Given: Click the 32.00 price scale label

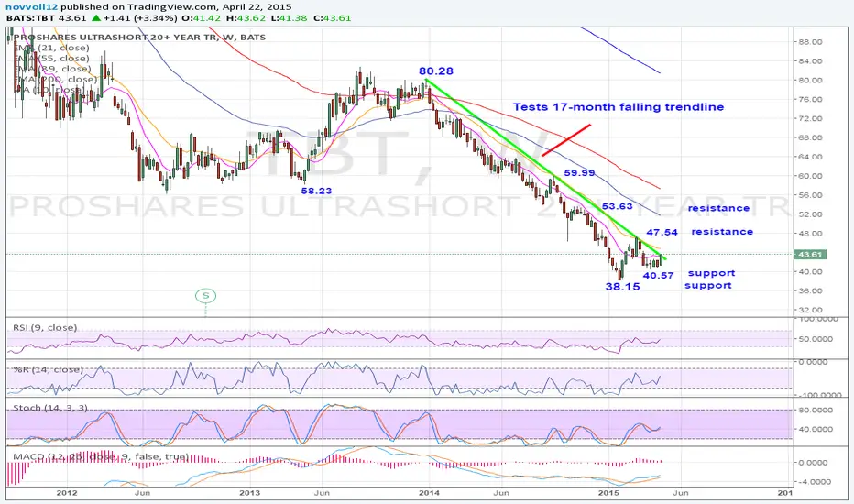Looking at the screenshot, I should pyautogui.click(x=811, y=310).
